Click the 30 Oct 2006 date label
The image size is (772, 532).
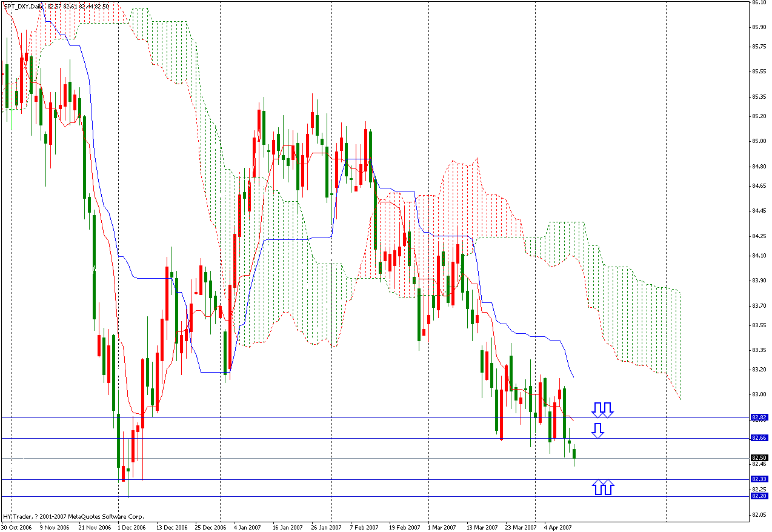coord(15,527)
